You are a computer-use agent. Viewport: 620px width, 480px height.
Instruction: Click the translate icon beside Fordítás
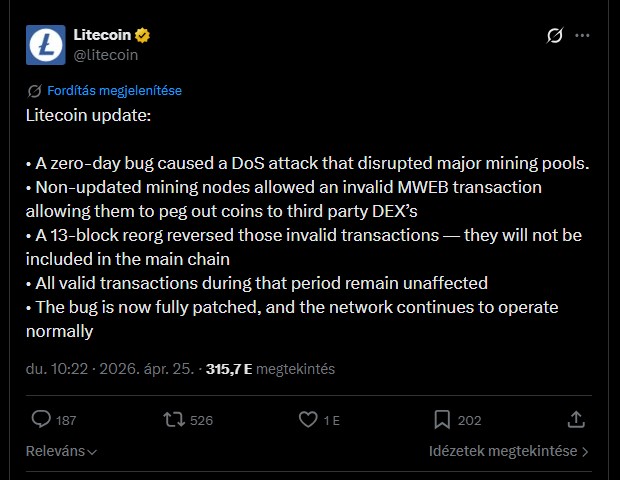click(x=35, y=90)
